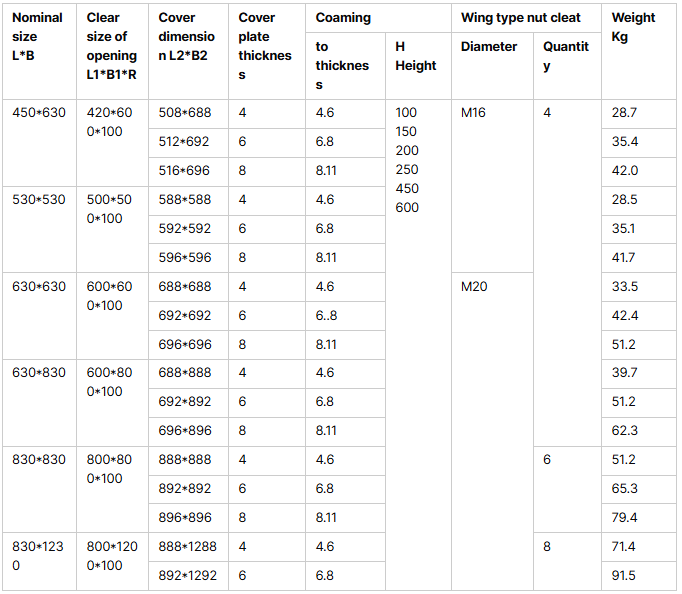Click the "Nominal size L*B" column header
The image size is (682, 594).
tap(38, 36)
